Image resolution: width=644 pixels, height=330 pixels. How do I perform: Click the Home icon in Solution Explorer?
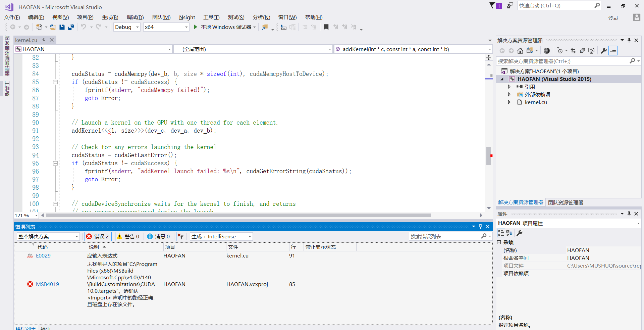click(520, 51)
